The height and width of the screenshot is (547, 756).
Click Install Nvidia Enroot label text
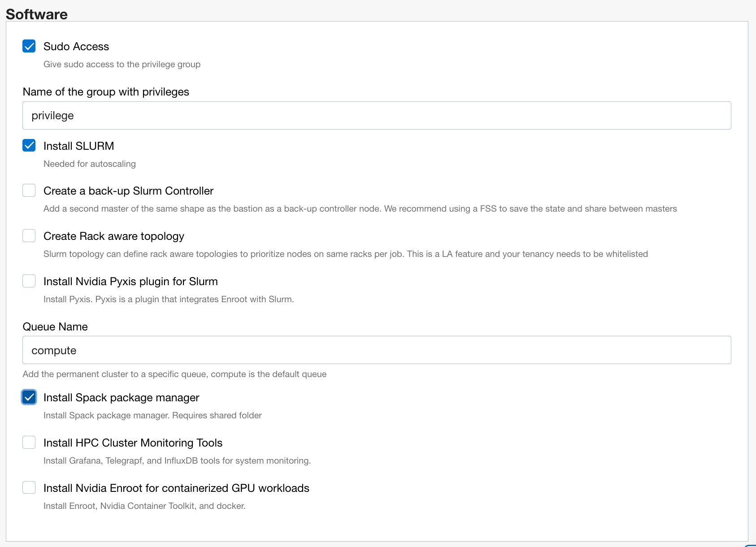[x=176, y=488]
